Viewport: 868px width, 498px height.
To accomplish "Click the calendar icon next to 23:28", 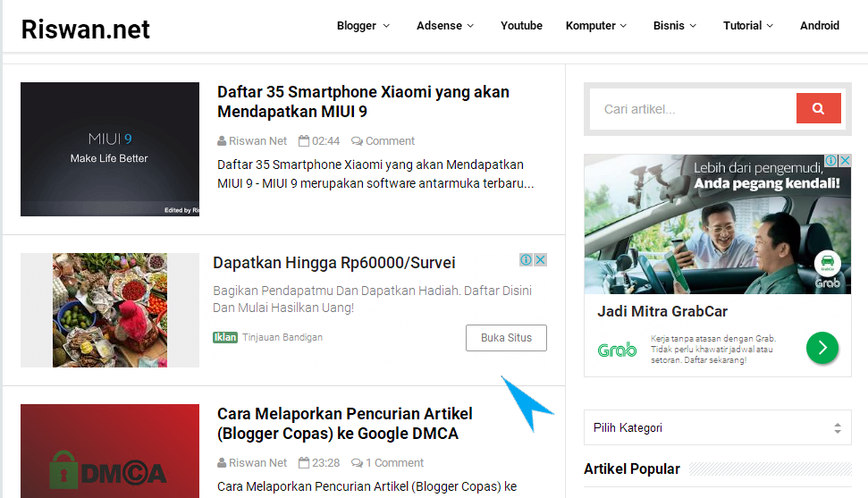I will (x=304, y=462).
